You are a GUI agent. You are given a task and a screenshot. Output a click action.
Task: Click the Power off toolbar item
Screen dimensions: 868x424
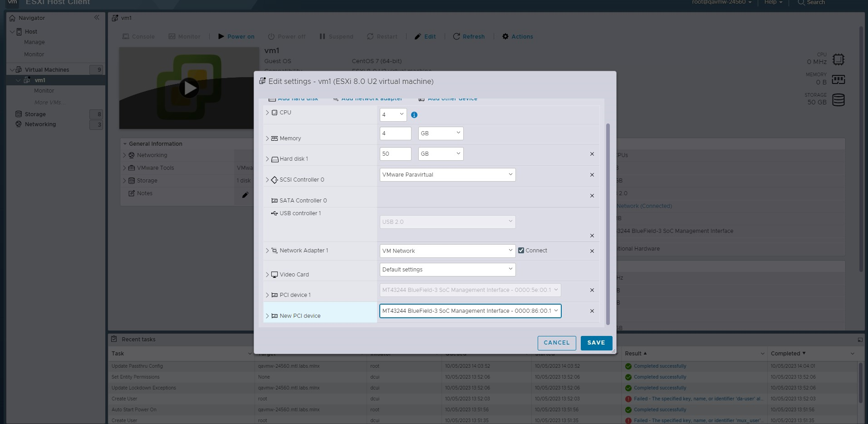(x=287, y=36)
